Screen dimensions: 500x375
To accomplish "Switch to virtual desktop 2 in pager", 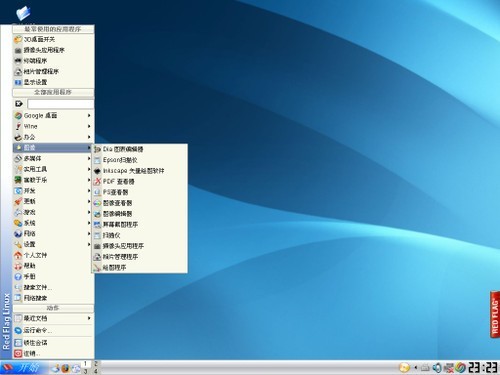I will point(95,364).
